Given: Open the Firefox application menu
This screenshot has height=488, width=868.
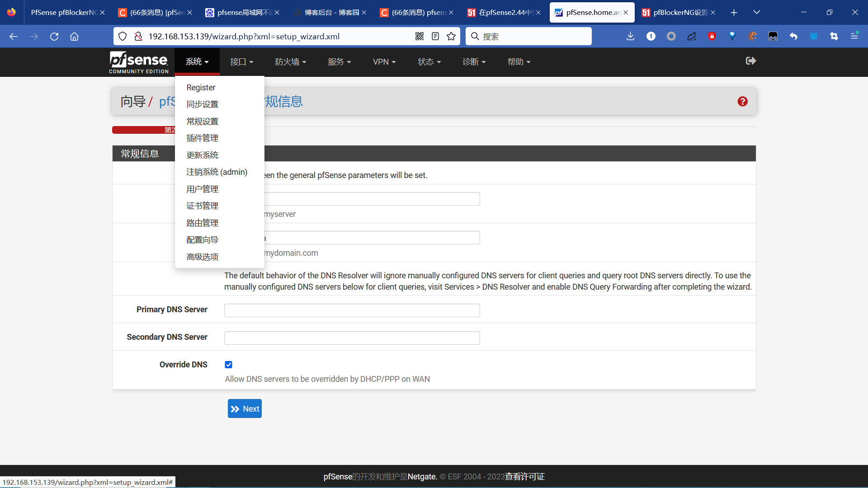Looking at the screenshot, I should (854, 37).
